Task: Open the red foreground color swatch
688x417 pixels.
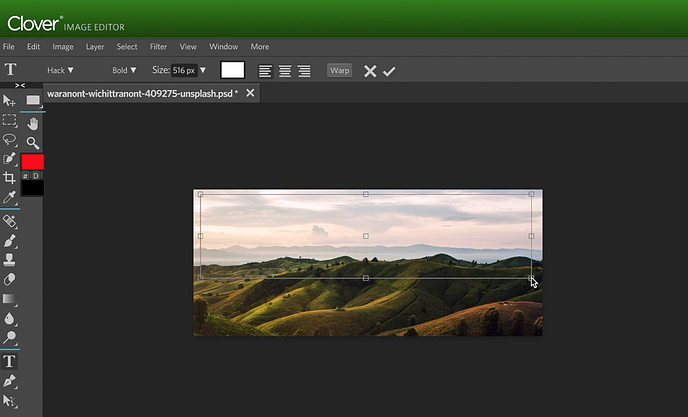Action: tap(33, 162)
